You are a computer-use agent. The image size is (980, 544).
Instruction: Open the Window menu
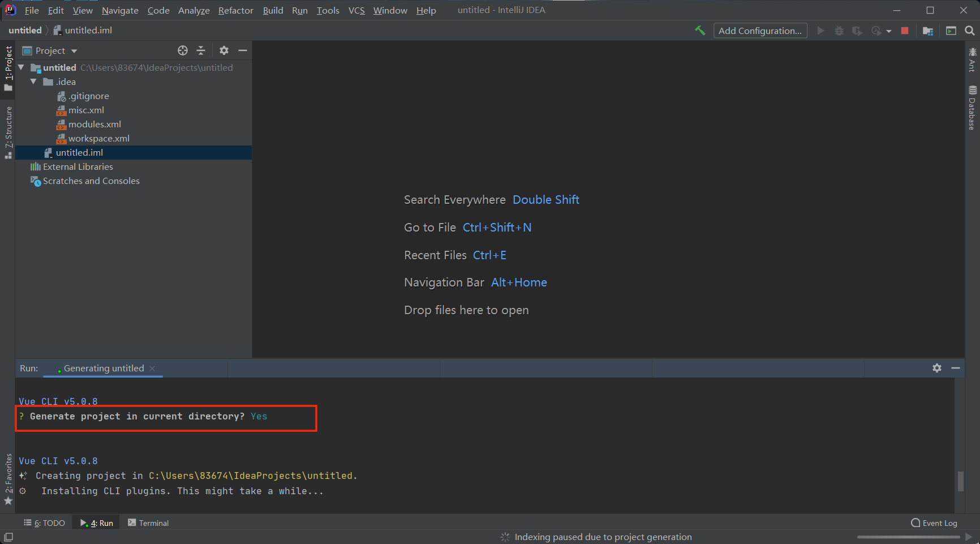(x=390, y=10)
